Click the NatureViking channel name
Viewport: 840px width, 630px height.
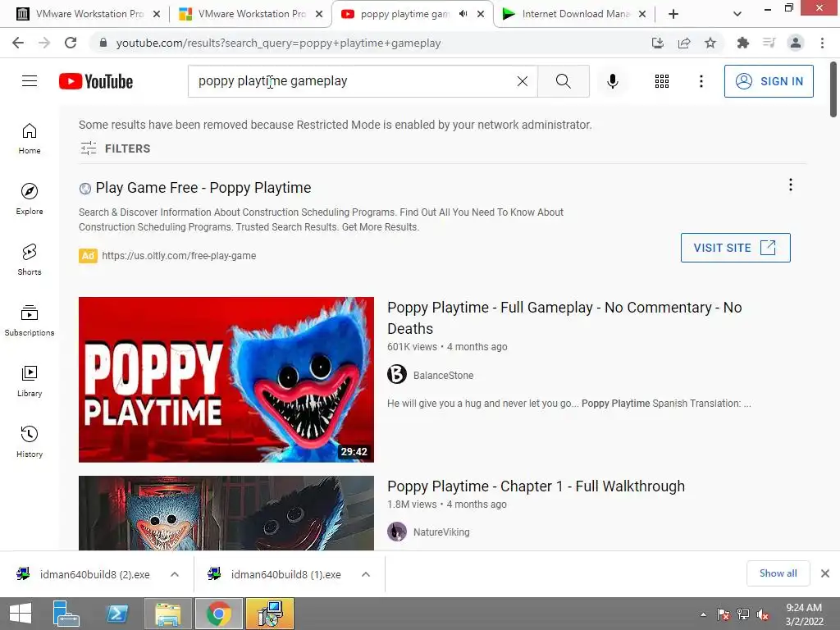441,532
